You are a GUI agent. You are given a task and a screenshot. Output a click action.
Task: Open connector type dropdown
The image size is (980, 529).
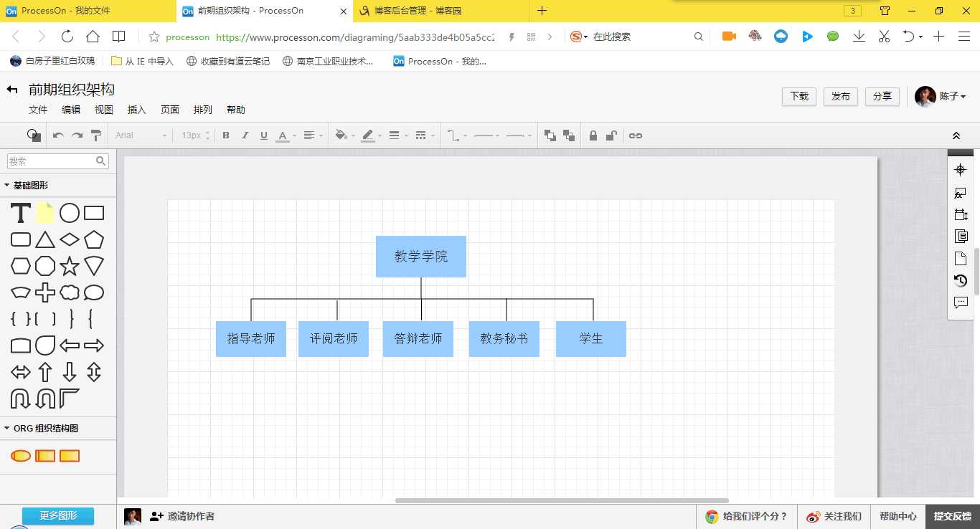coord(456,135)
